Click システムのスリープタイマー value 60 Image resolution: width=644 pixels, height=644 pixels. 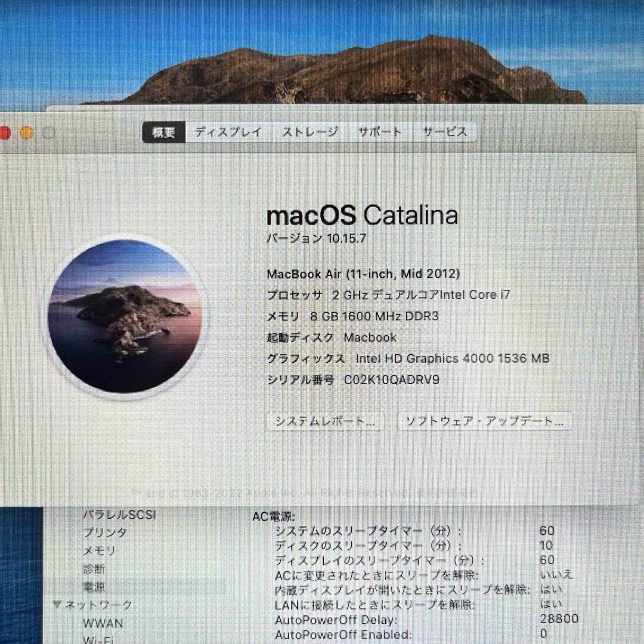(547, 531)
